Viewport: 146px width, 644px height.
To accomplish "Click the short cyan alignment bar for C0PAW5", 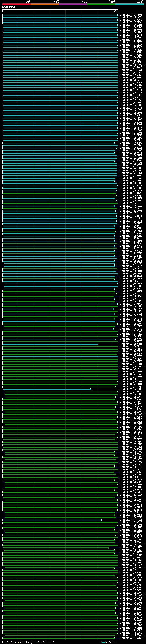I will (47, 389).
